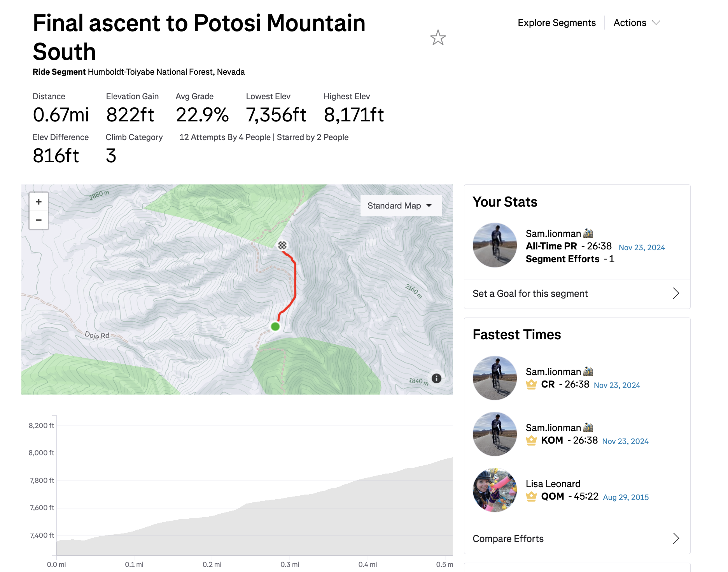Go to Explore Segments
This screenshot has height=572, width=728.
tap(556, 23)
